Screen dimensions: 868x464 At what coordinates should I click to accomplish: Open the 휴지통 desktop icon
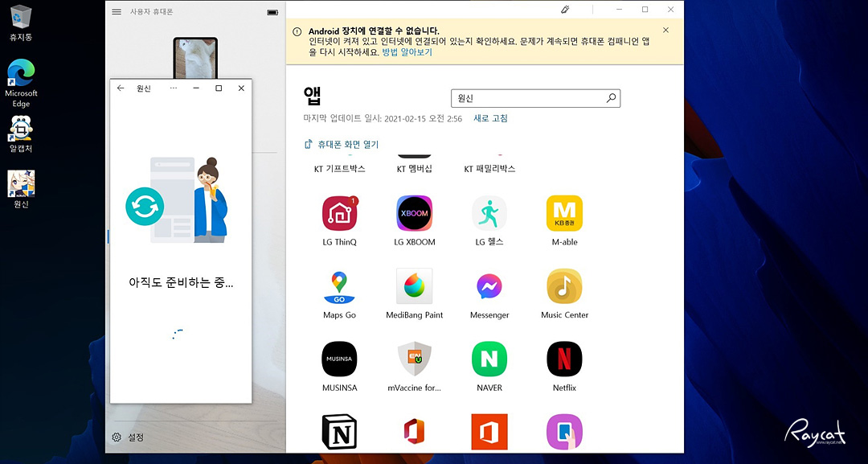click(x=21, y=23)
